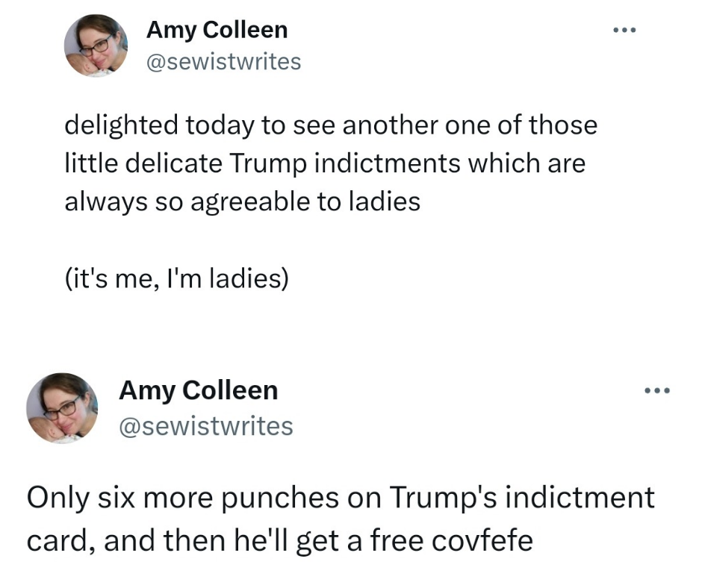
Task: Click the profile picture beside the first tweet
Action: pyautogui.click(x=96, y=46)
